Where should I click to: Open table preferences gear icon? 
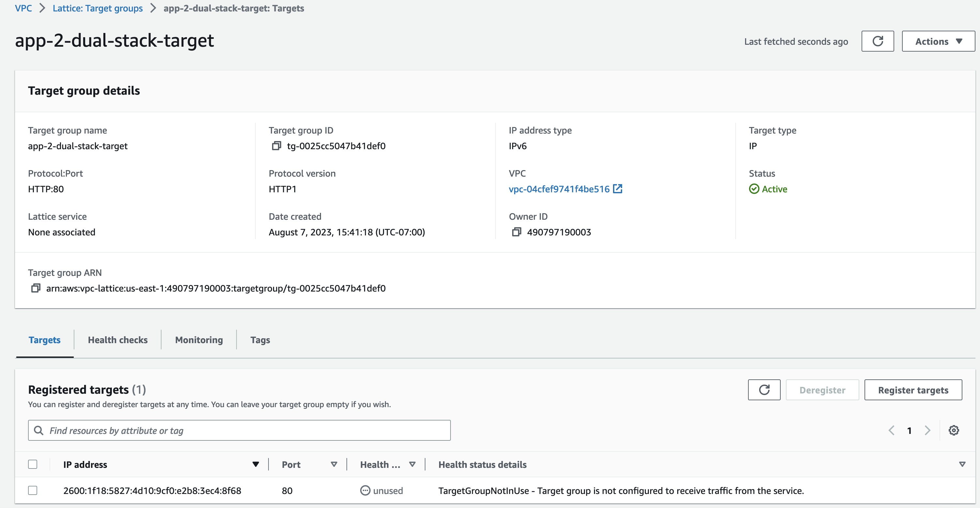point(953,430)
